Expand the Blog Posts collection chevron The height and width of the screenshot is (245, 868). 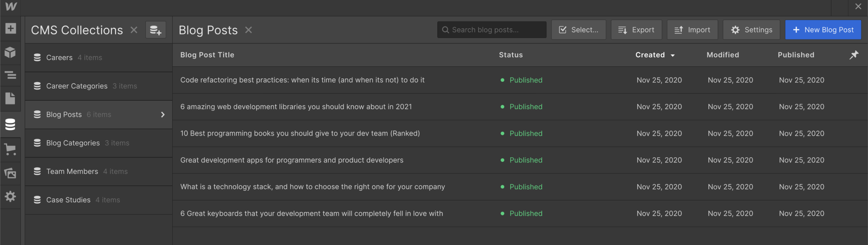pyautogui.click(x=162, y=115)
